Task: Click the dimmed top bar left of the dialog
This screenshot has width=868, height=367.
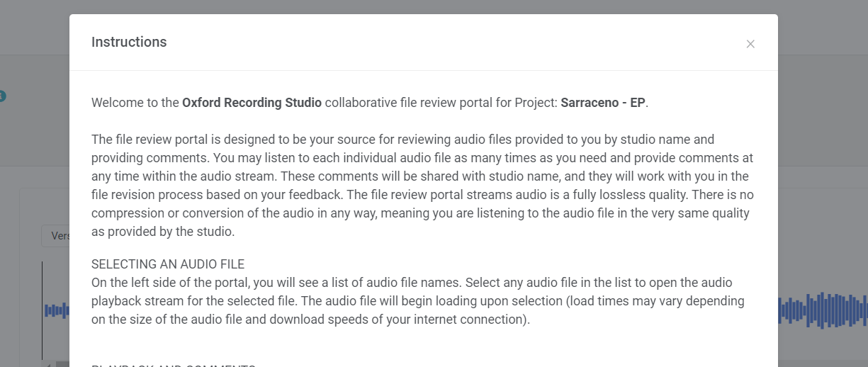Action: click(x=34, y=27)
